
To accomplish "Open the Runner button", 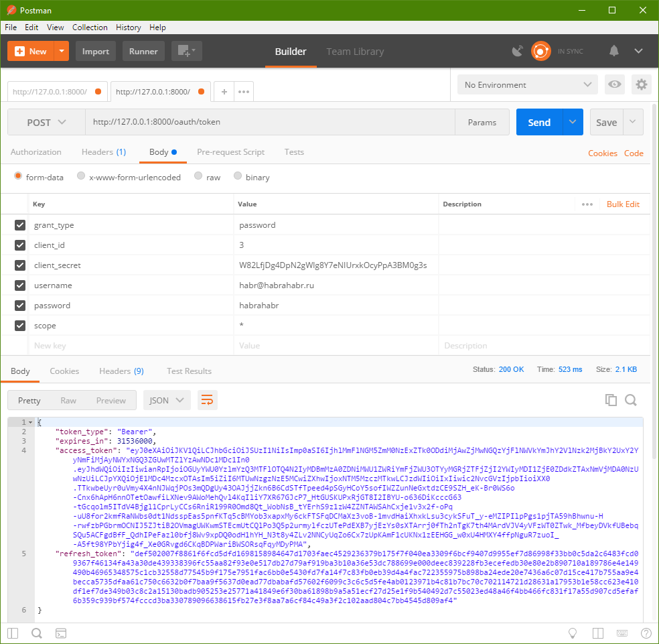I will click(x=143, y=52).
